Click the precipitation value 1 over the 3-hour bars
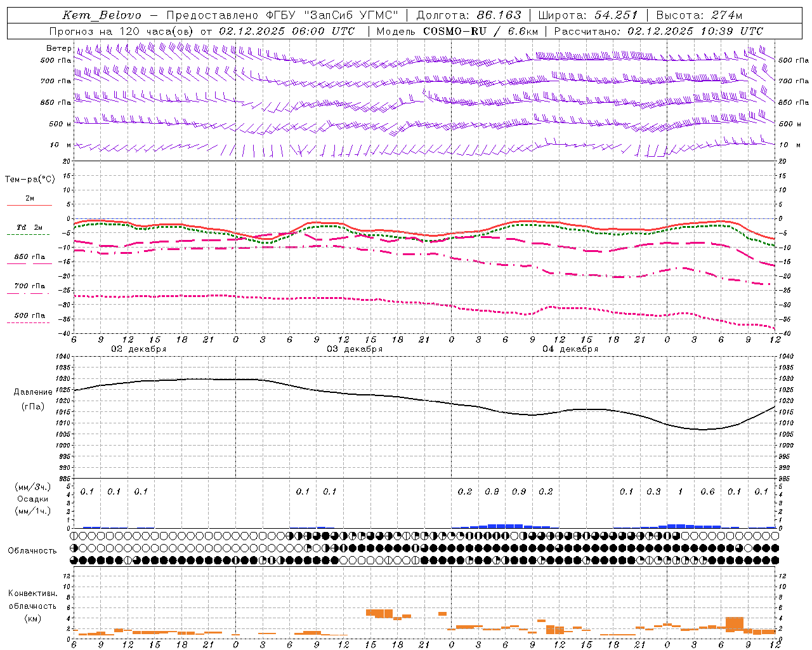The height and width of the screenshot is (650, 812). coord(681,491)
